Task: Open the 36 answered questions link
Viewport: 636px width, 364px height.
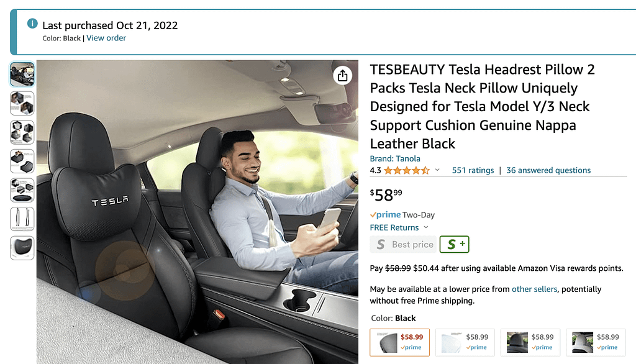Action: coord(548,170)
